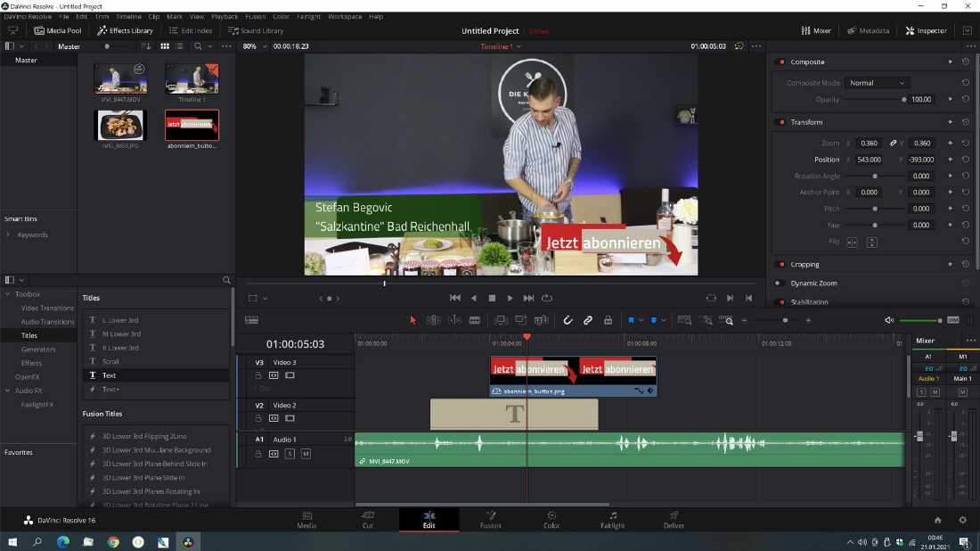
Task: Select the Titles category in Toolbox
Action: point(29,336)
